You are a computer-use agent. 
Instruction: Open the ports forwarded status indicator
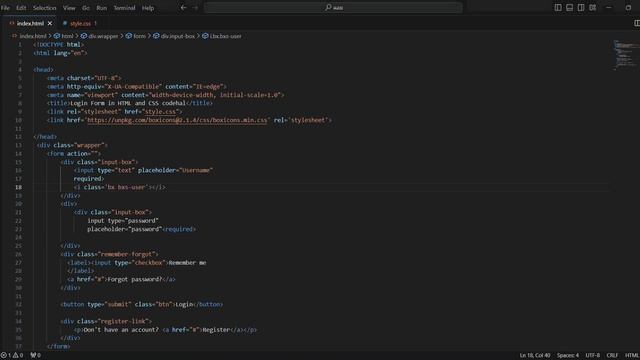click(x=36, y=356)
